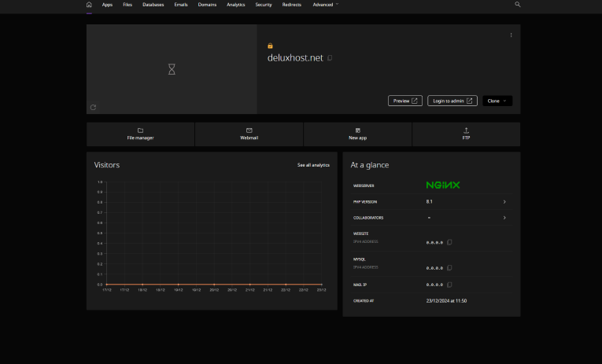Open the File manager shortcut
This screenshot has width=602, height=364.
(141, 134)
